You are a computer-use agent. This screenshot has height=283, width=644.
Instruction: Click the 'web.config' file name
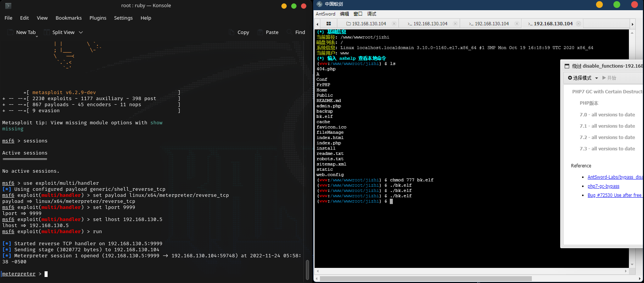click(330, 175)
